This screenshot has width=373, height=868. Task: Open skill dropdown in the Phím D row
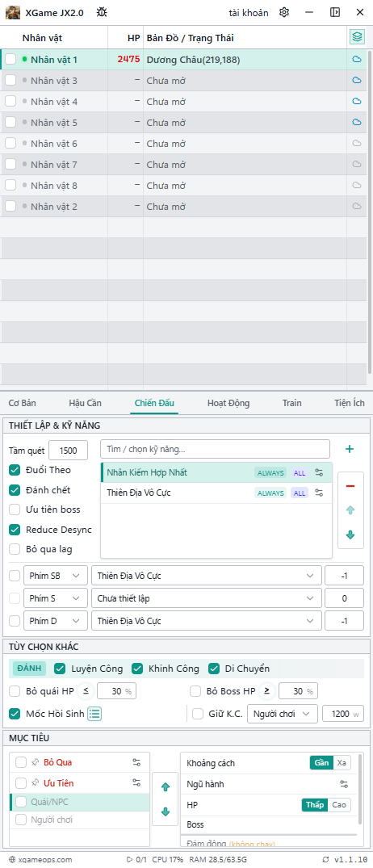coord(207,621)
